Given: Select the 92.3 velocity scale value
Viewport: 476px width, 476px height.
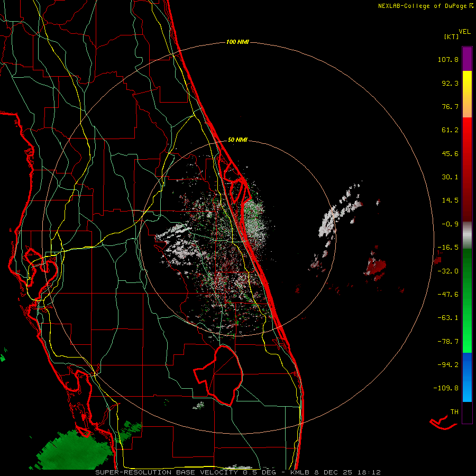Looking at the screenshot, I should point(450,83).
